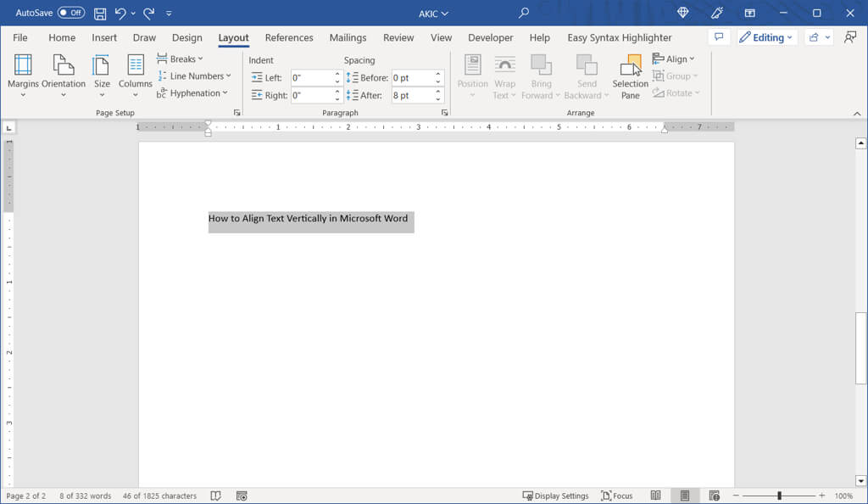Click the Save icon in title bar
This screenshot has height=504, width=868.
[x=100, y=14]
